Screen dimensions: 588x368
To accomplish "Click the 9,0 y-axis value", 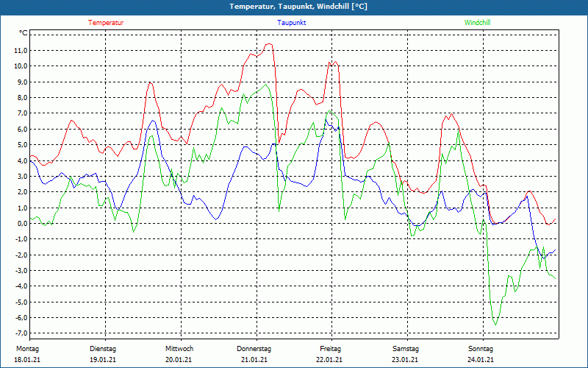I will (x=22, y=82).
